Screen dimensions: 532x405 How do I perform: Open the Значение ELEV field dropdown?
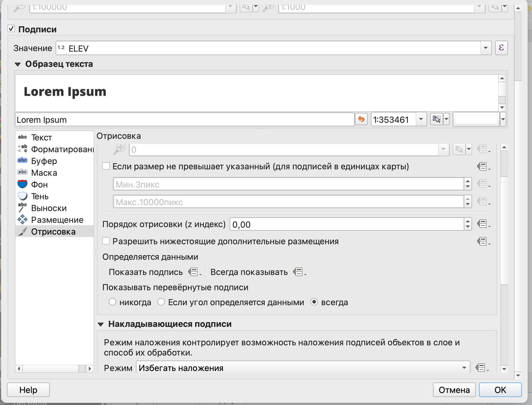click(485, 48)
